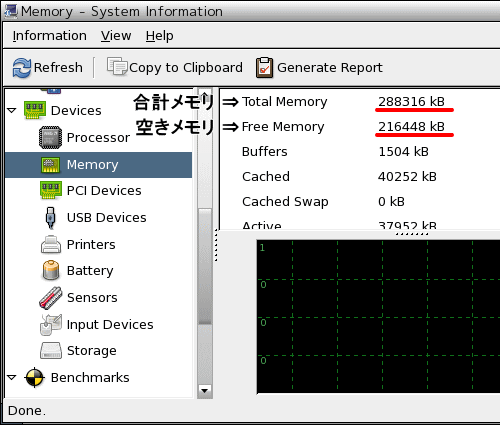500x425 pixels.
Task: Click the Devices category label
Action: tap(76, 110)
